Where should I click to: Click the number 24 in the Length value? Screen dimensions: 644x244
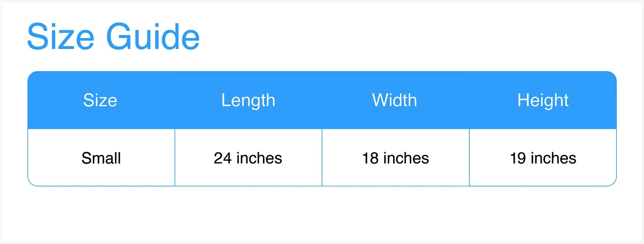click(x=223, y=158)
